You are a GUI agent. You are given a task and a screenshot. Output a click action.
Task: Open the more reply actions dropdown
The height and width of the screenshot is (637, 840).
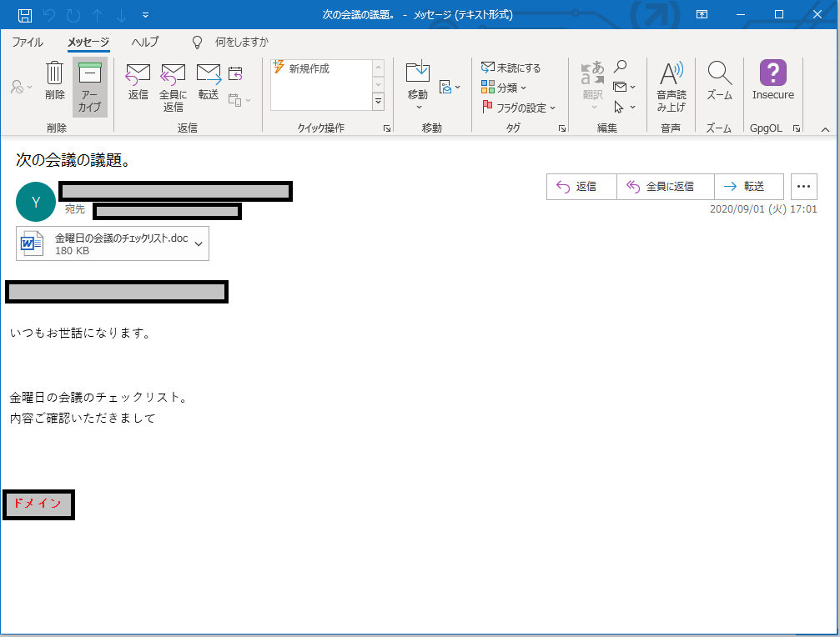pyautogui.click(x=239, y=100)
